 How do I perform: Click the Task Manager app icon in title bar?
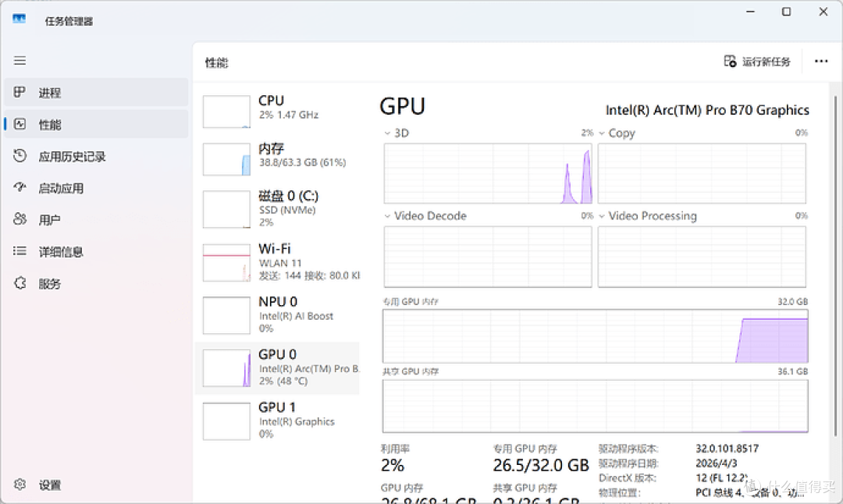20,20
